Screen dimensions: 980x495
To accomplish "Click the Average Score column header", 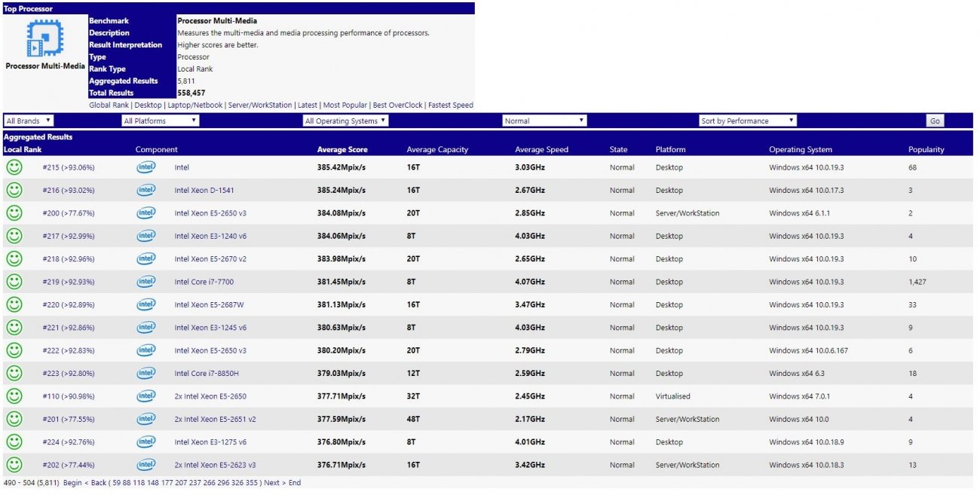I will 342,150.
